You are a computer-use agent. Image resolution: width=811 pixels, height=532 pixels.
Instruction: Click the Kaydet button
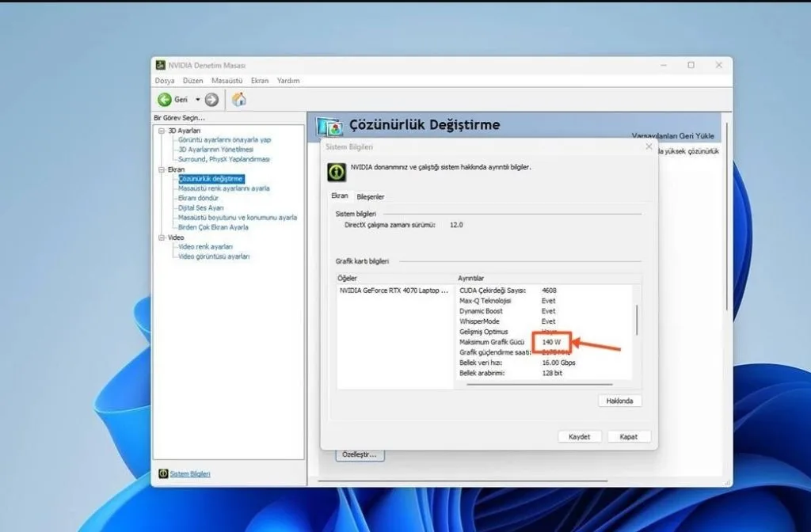[x=579, y=437]
